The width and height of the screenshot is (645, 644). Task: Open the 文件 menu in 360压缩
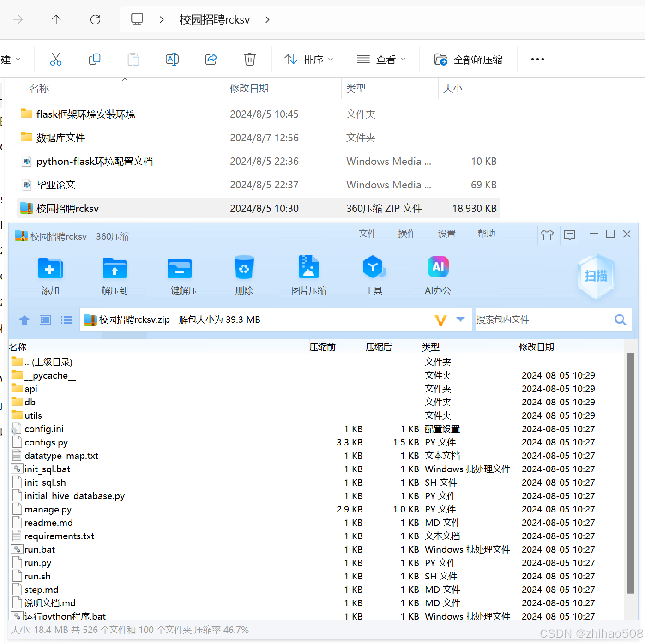(368, 234)
